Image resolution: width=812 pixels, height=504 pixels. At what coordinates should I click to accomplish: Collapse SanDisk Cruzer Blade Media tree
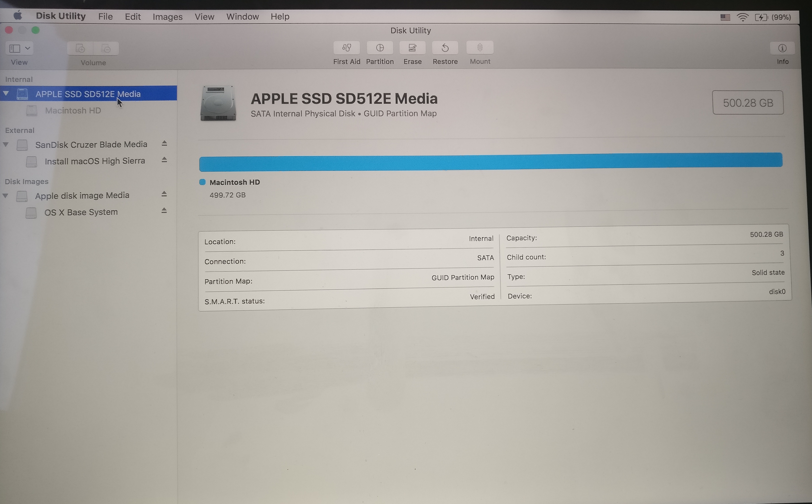[6, 144]
